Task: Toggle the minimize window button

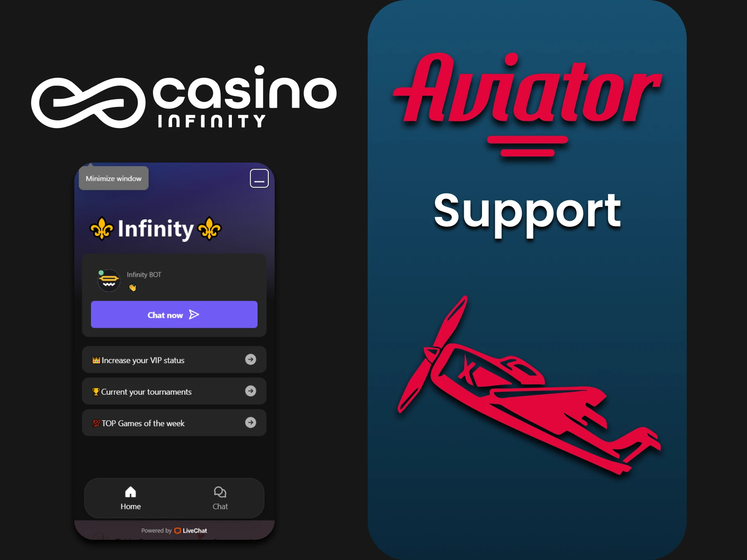Action: (x=260, y=178)
